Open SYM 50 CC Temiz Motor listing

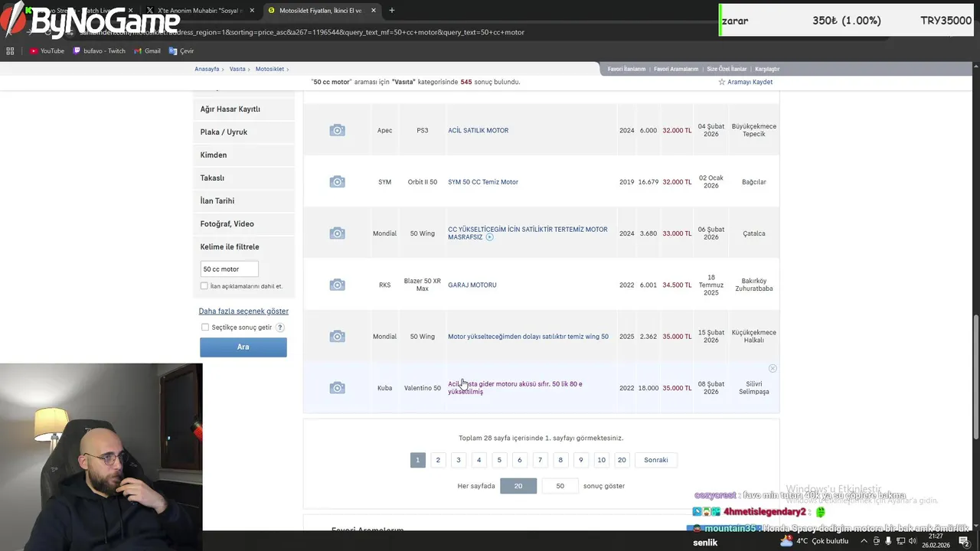click(x=483, y=182)
